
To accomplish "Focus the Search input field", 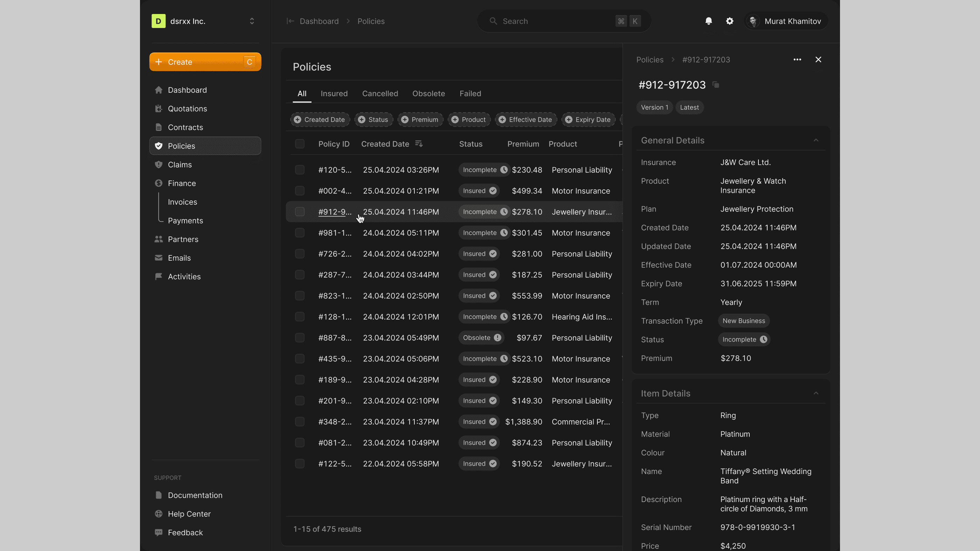I will (555, 21).
